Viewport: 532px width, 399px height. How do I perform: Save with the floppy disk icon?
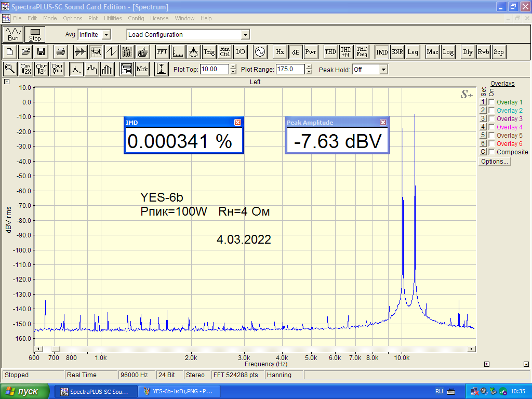tap(41, 52)
